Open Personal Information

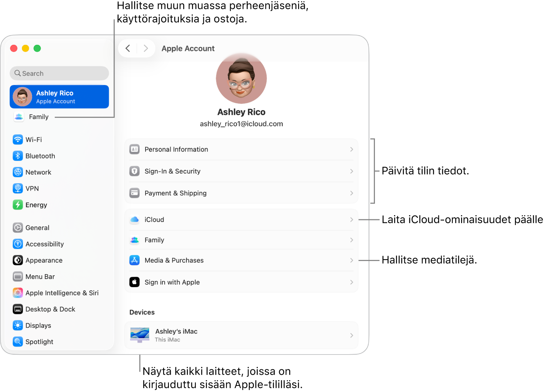point(241,149)
